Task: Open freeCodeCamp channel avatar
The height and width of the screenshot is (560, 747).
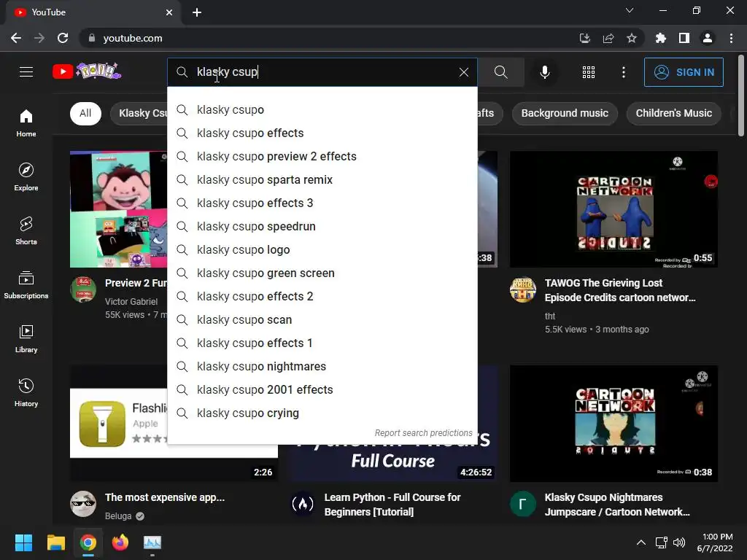Action: click(x=303, y=504)
